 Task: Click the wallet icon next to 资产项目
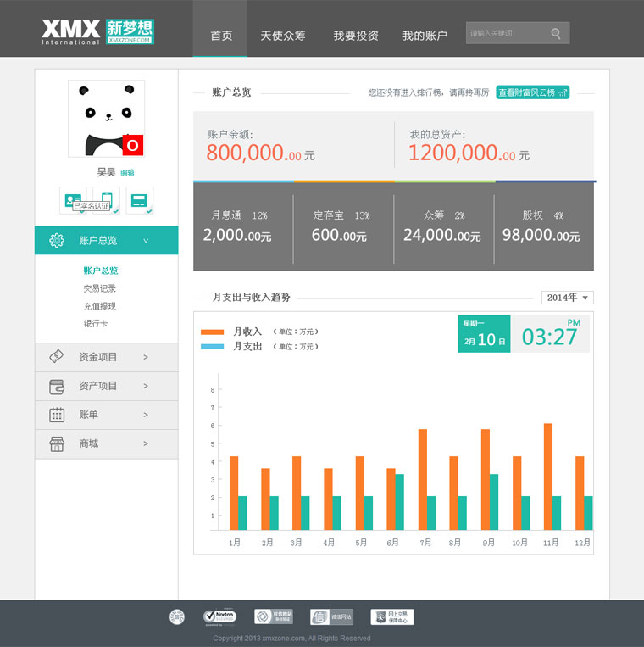(57, 386)
